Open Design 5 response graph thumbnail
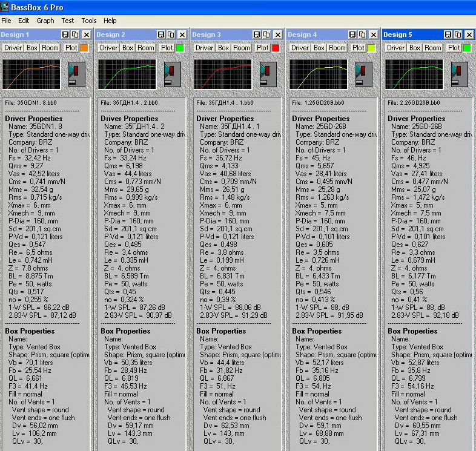The height and width of the screenshot is (451, 476). pos(414,74)
